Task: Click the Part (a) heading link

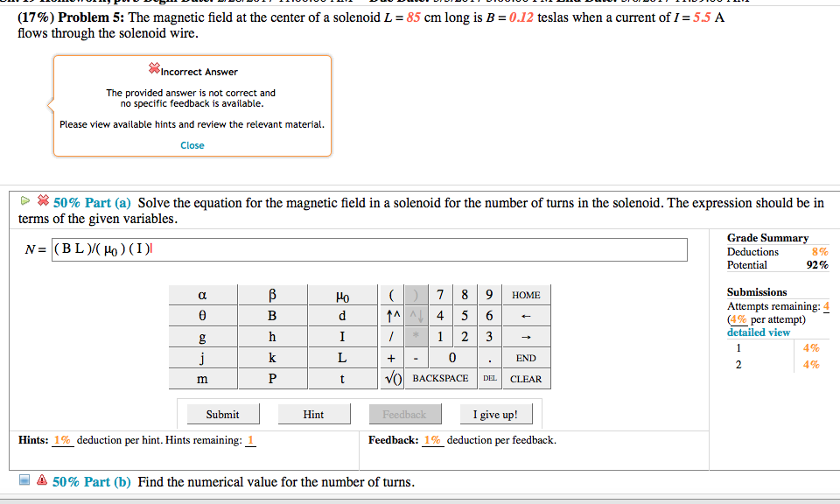Action: click(x=92, y=203)
